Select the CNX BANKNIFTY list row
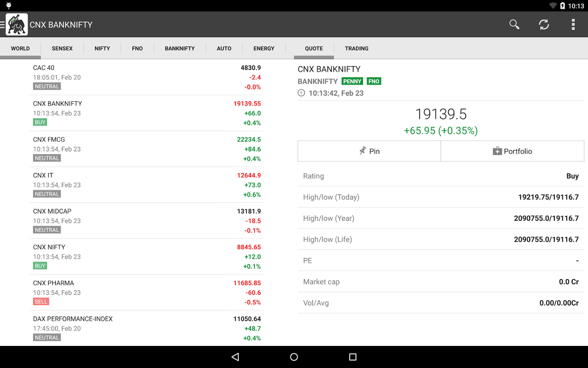588x368 pixels. click(147, 113)
